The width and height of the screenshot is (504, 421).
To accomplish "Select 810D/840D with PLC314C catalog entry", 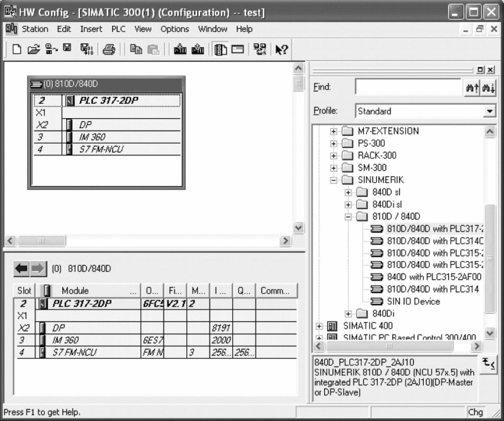I will pyautogui.click(x=435, y=241).
